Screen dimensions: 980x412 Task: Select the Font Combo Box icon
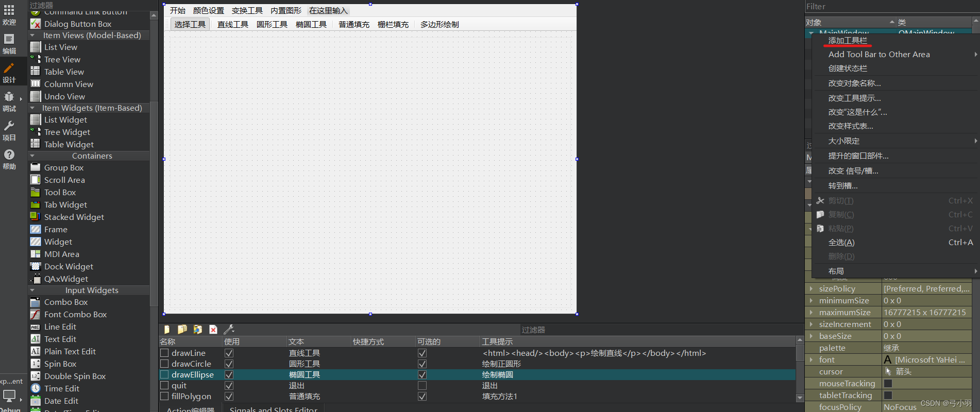[x=36, y=314]
